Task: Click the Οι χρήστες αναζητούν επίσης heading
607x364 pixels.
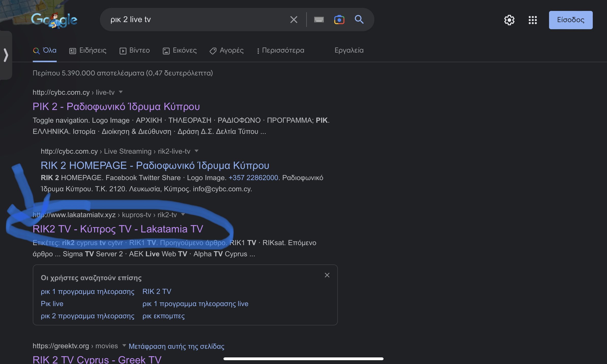Action: (91, 278)
